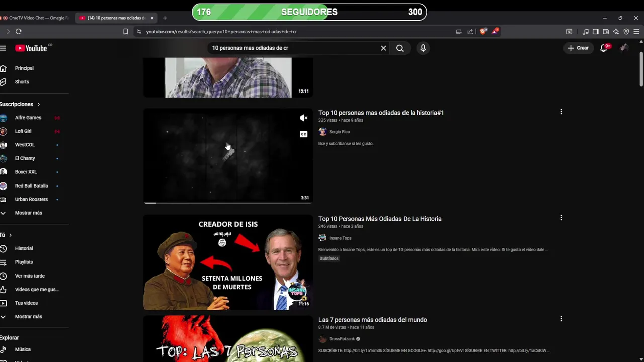The image size is (644, 362).
Task: Open Brave Wallet icon
Action: tap(606, 31)
